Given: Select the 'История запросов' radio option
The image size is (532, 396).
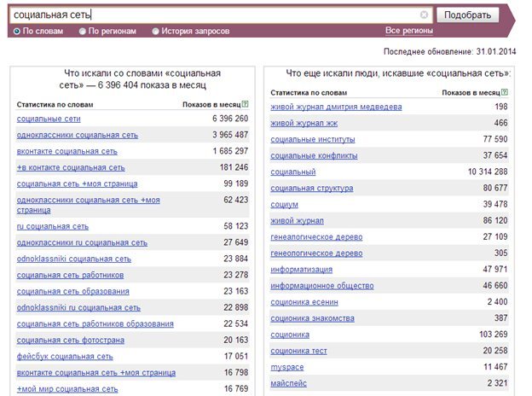Looking at the screenshot, I should (155, 32).
